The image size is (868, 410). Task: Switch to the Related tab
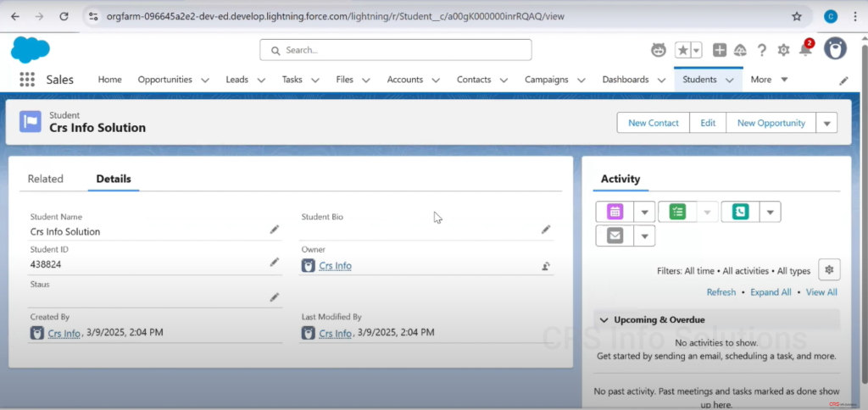[46, 179]
